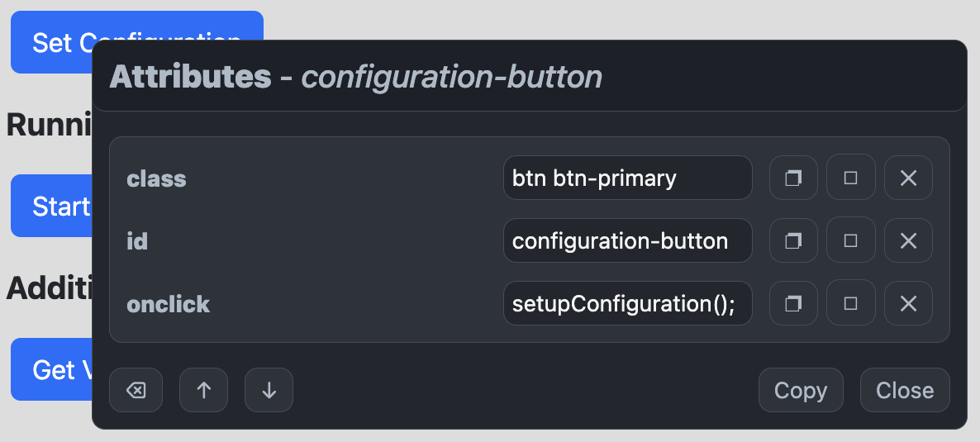The width and height of the screenshot is (980, 442).
Task: Click the copy icon in the onclick row
Action: point(793,303)
